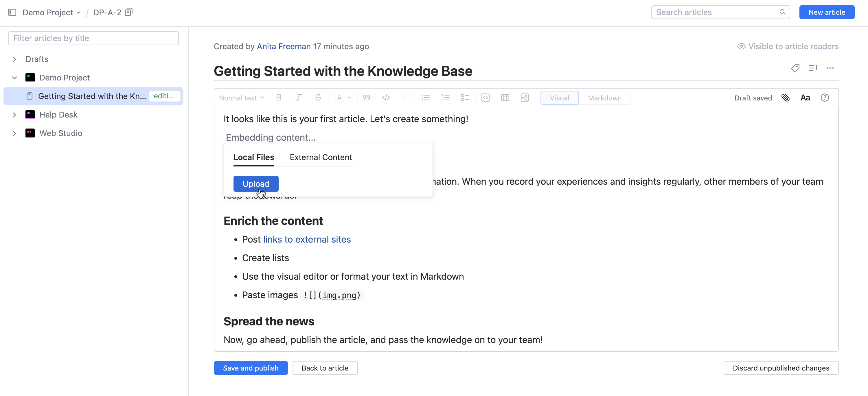Insert a checklist
The image size is (868, 396).
pyautogui.click(x=465, y=98)
